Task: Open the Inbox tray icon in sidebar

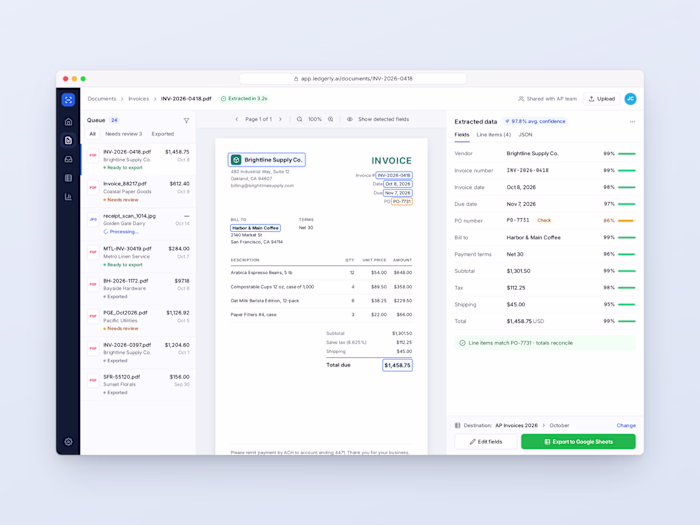Action: pos(68,159)
